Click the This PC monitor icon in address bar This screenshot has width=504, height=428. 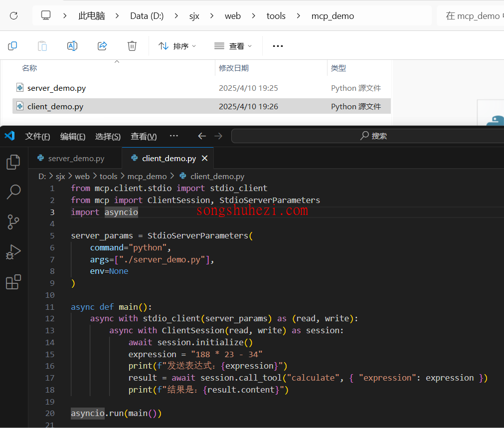click(x=46, y=15)
